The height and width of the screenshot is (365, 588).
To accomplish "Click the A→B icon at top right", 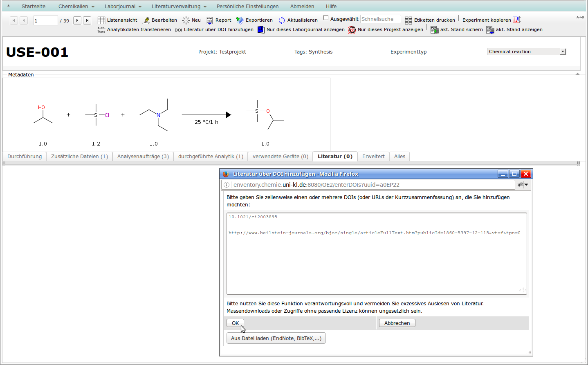I will [x=580, y=17].
